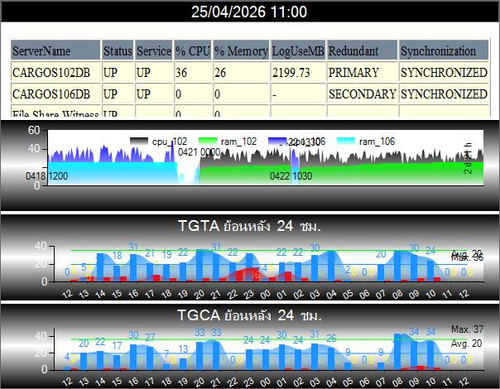Click the Max. 37 label in TGCA chart

[467, 329]
